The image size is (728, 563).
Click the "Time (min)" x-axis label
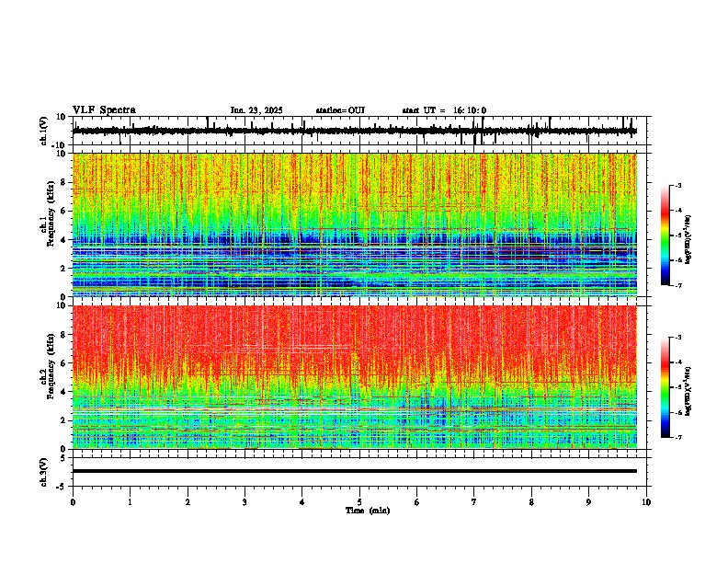(368, 511)
